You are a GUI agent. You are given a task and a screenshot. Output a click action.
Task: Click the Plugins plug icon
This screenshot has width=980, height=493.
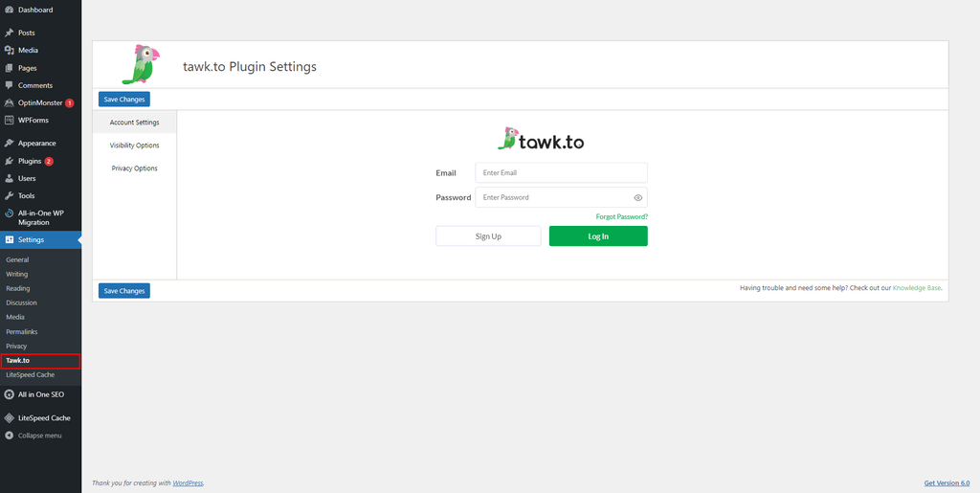click(x=10, y=161)
